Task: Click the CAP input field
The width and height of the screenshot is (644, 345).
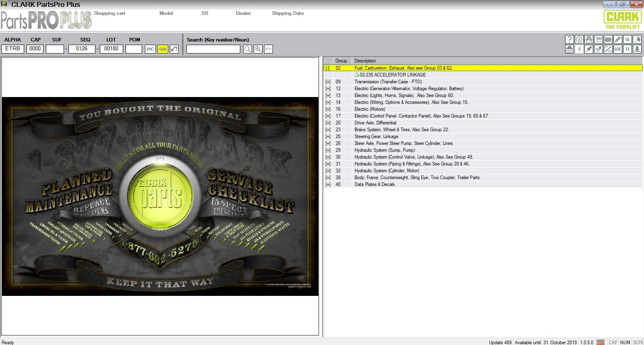Action: [35, 49]
